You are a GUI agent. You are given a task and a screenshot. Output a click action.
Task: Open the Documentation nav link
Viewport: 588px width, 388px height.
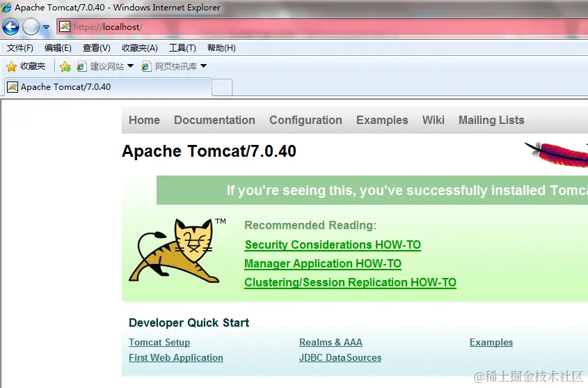coord(214,120)
